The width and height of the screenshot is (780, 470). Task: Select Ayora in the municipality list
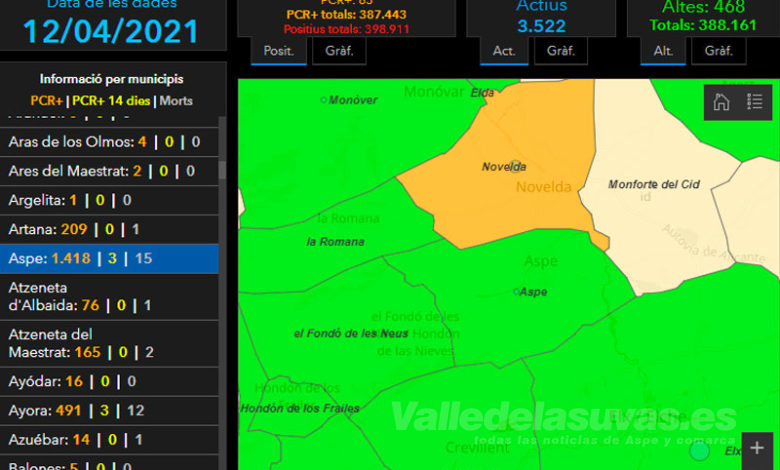(x=108, y=410)
